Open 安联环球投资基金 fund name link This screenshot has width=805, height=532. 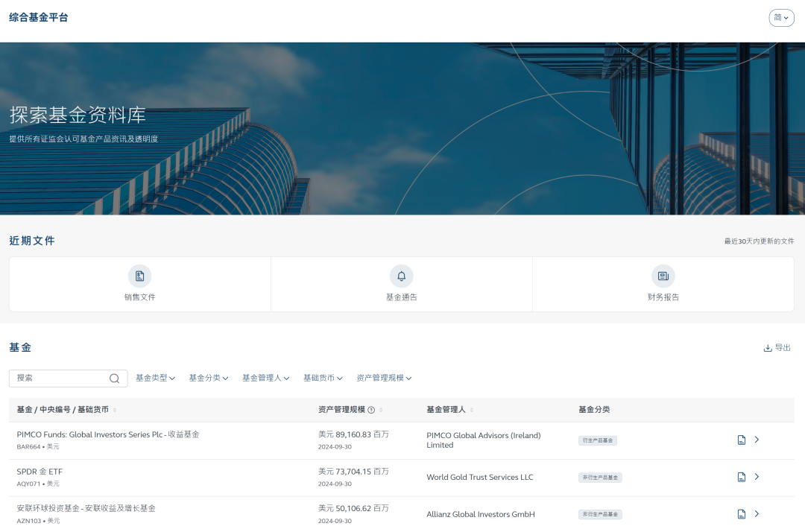[86, 508]
